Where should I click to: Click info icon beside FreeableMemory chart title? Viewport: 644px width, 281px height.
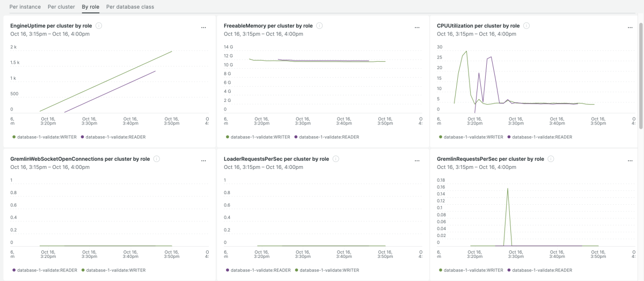point(319,26)
